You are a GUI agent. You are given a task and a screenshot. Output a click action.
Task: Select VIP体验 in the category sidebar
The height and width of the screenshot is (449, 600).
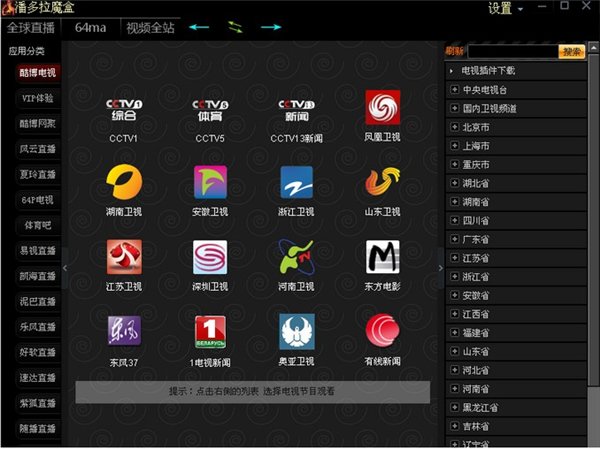[38, 98]
